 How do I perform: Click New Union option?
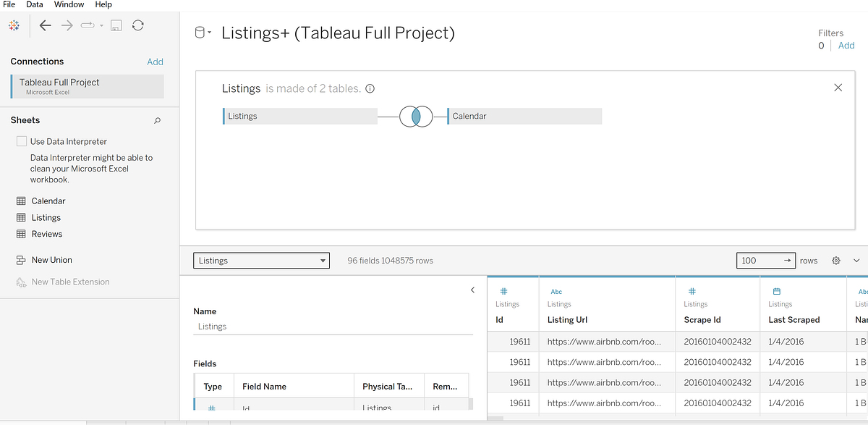tap(51, 260)
